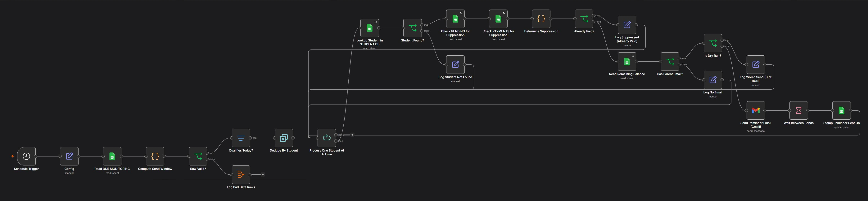Open Lookup Student in STUDENT DB node
This screenshot has height=201, width=868.
[x=370, y=28]
